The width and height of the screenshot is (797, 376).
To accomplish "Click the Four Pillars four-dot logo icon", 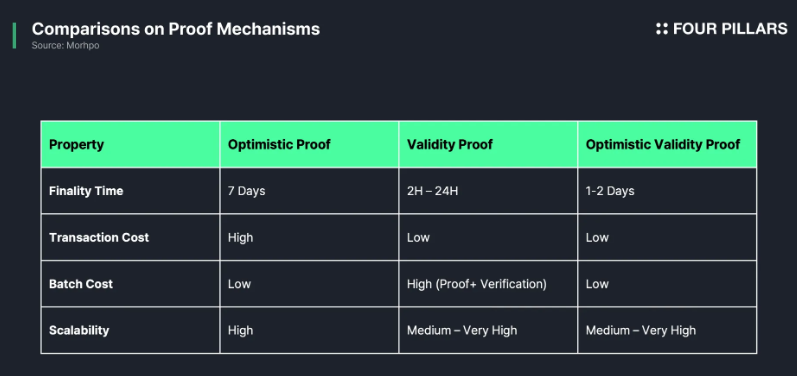I will point(661,29).
